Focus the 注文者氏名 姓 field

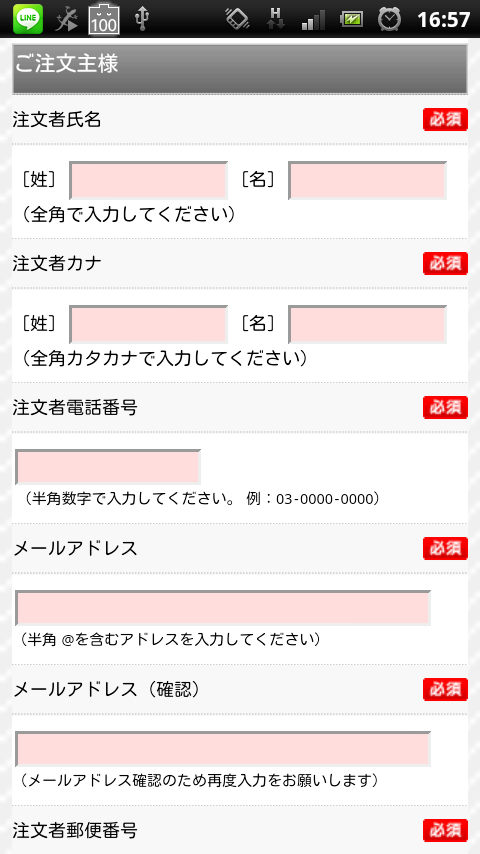(148, 180)
